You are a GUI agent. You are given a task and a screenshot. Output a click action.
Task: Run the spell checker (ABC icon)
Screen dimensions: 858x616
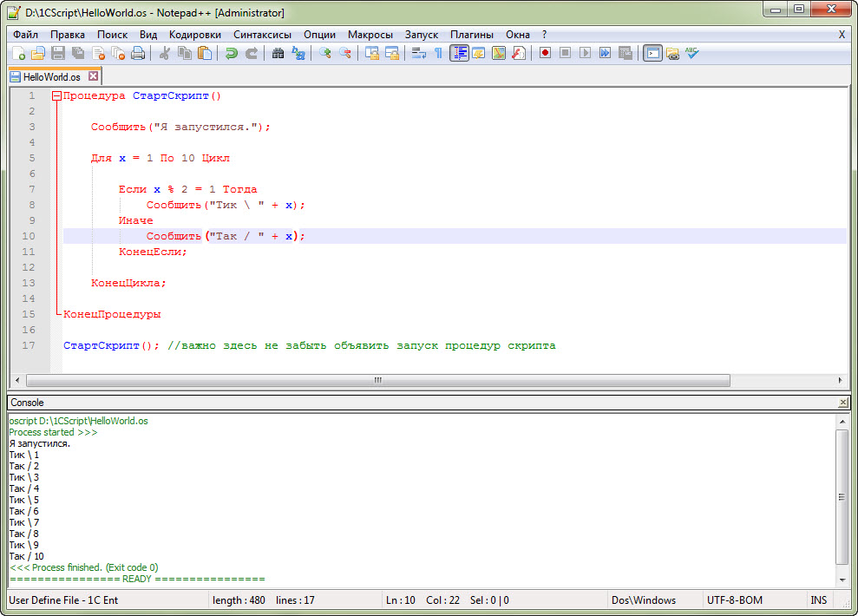[691, 53]
